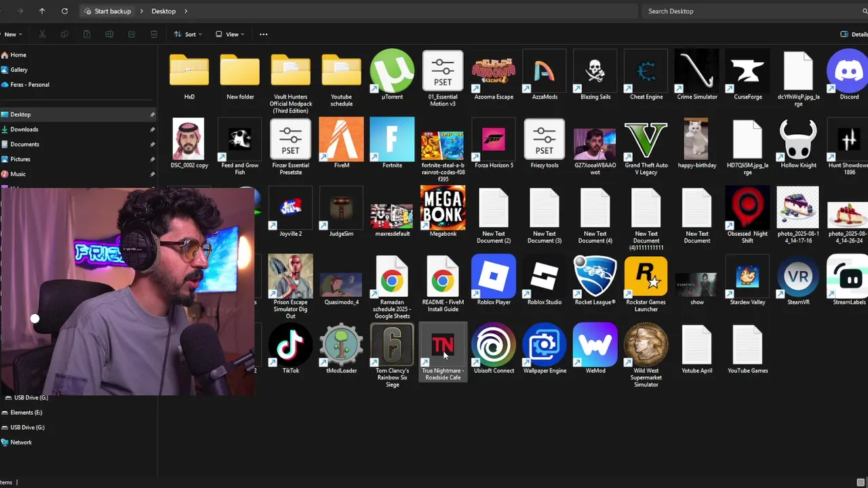The height and width of the screenshot is (488, 868).
Task: Launch Stardew Valley shortcut
Action: pyautogui.click(x=748, y=281)
